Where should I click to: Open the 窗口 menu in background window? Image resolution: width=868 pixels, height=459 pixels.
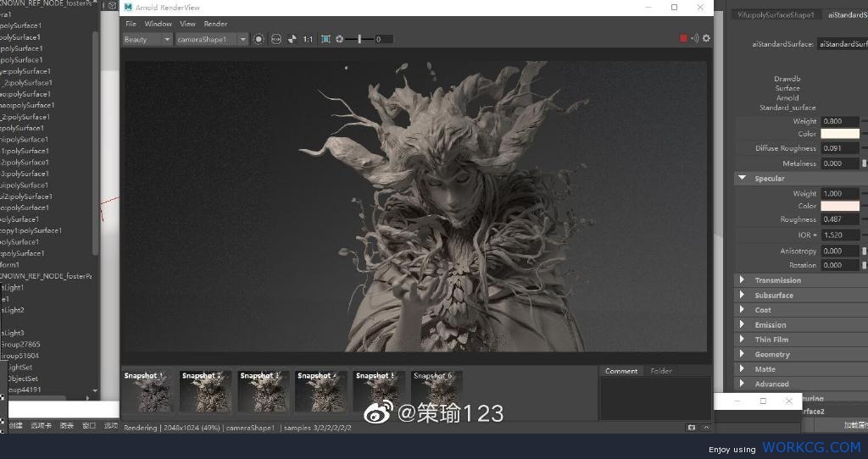pos(88,425)
